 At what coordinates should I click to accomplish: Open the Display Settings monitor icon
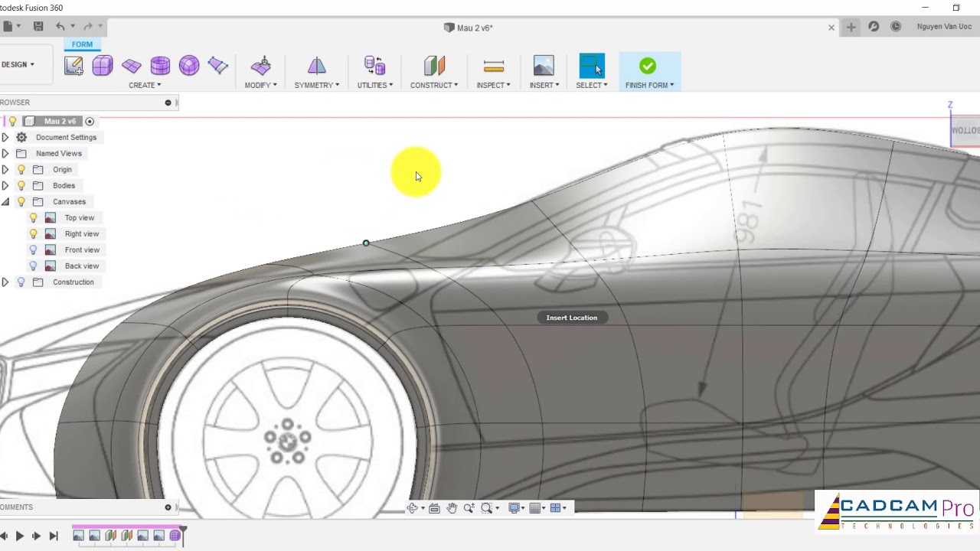click(x=514, y=508)
